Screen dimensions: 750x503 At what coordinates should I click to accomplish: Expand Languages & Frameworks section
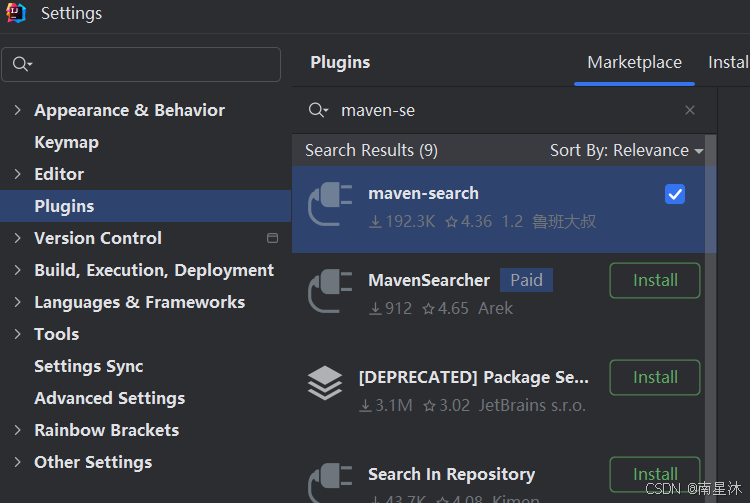[x=18, y=302]
